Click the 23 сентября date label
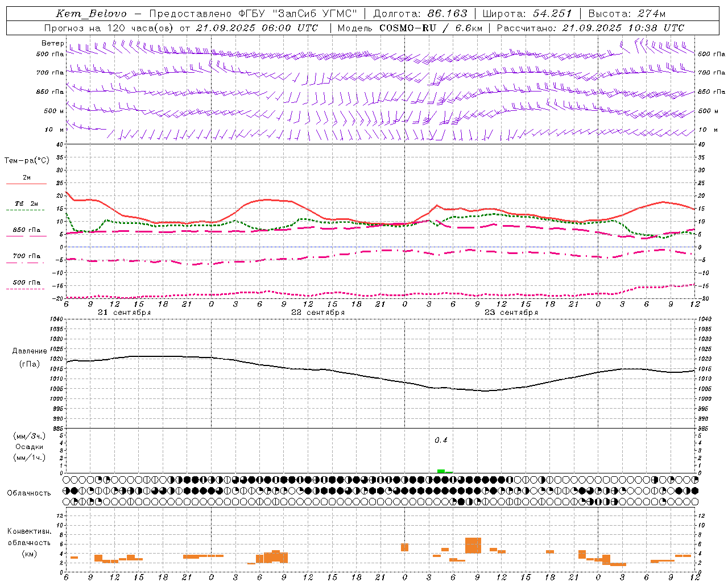The height and width of the screenshot is (582, 728). 511,313
